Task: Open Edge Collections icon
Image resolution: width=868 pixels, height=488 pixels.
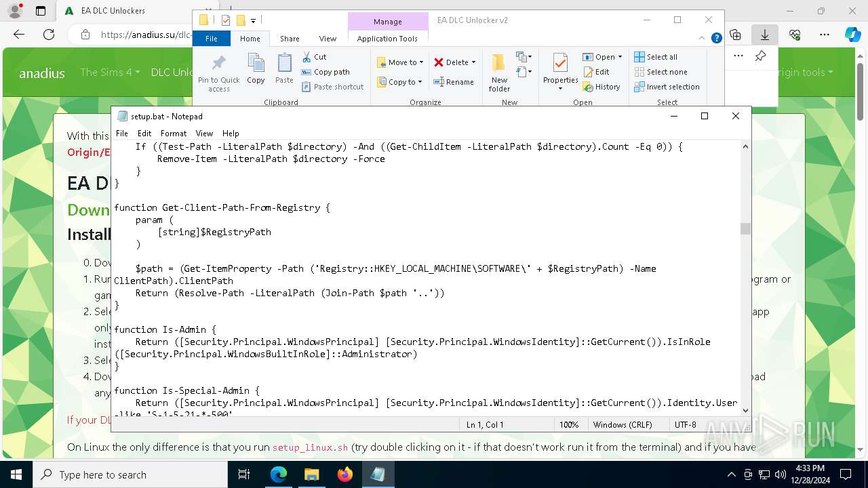Action: tap(735, 35)
